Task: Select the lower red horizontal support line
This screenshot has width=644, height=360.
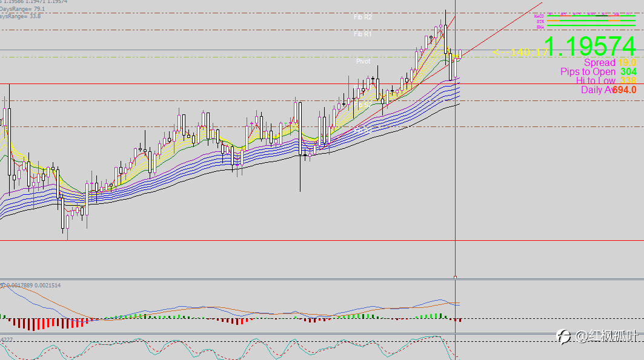Action: coord(322,241)
